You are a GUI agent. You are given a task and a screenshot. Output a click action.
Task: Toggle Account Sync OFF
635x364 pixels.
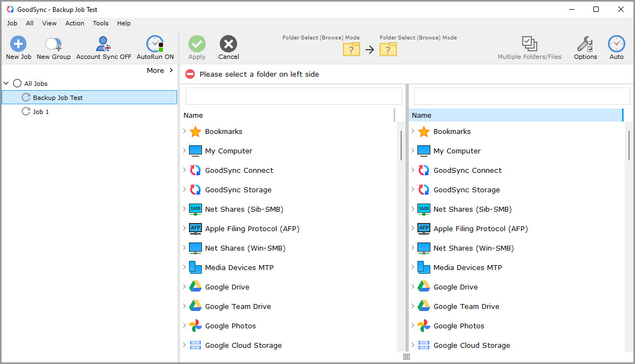[103, 44]
